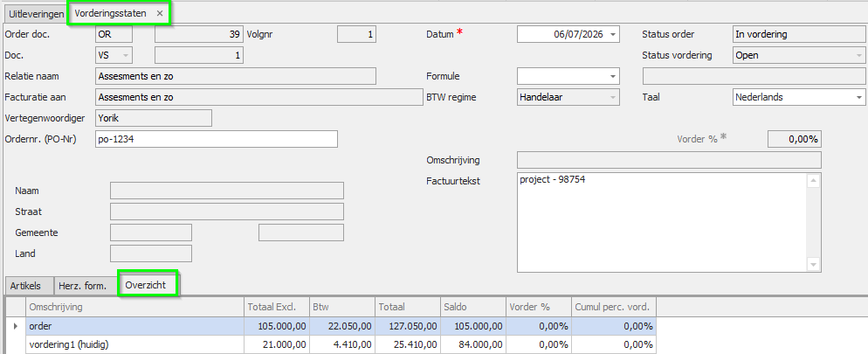Sort by Totaal Excl. column header
This screenshot has width=868, height=354.
coord(277,307)
